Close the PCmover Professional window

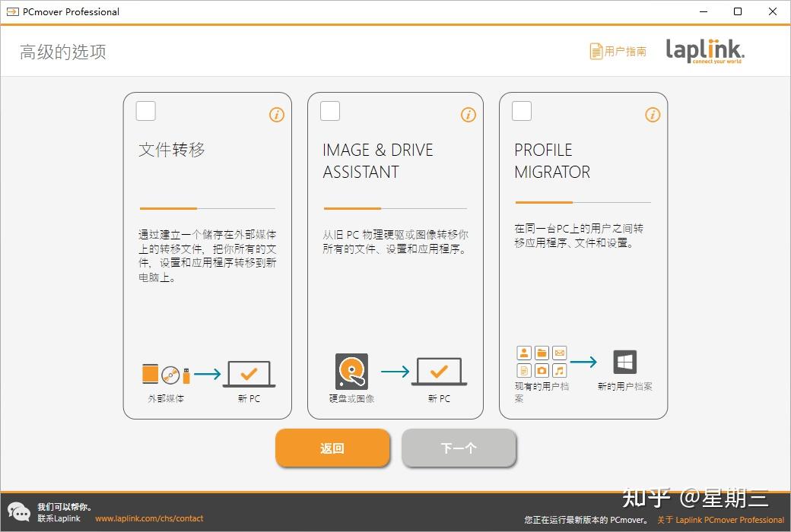[772, 11]
